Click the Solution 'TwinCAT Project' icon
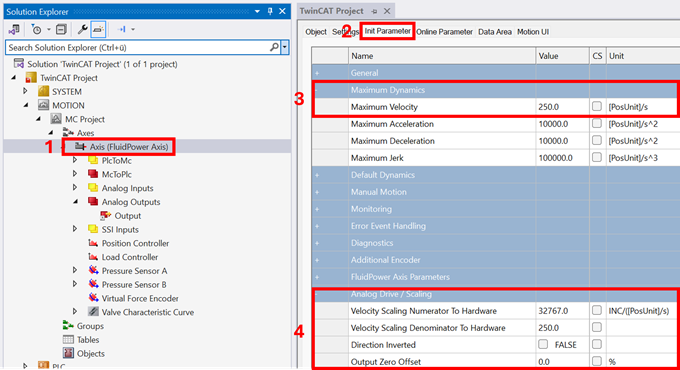Screen dimensions: 680x370 pos(19,64)
